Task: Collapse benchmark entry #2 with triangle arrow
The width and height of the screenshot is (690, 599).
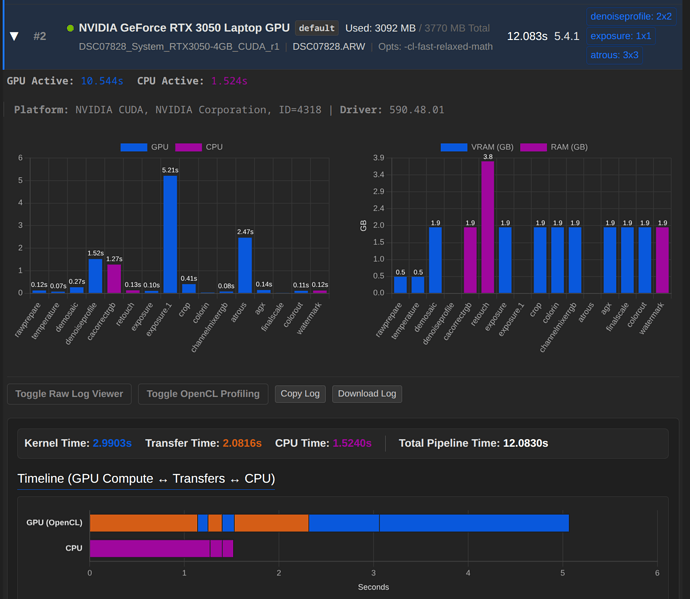Action: (14, 36)
